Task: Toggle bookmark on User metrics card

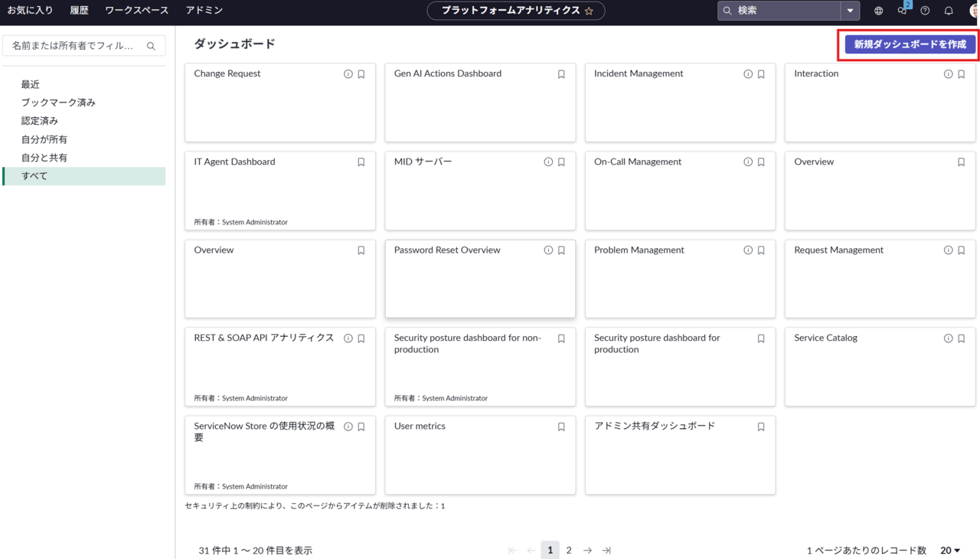Action: (x=561, y=427)
